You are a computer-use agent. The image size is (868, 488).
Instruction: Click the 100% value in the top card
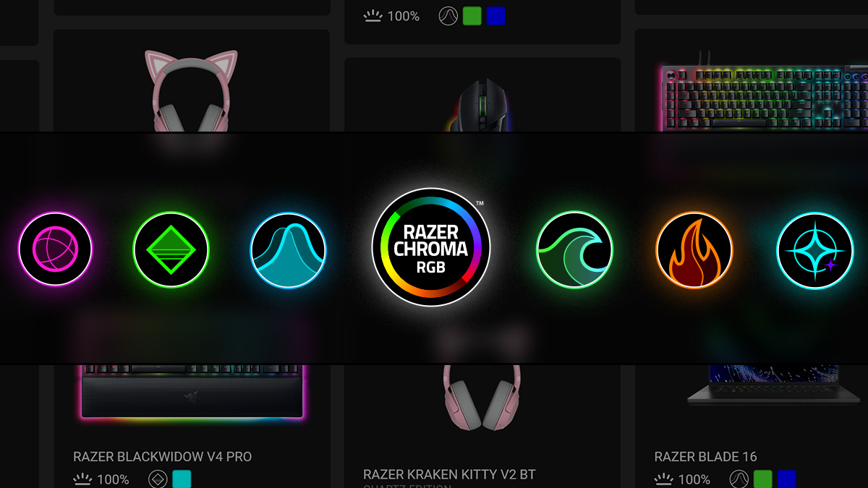(x=404, y=16)
